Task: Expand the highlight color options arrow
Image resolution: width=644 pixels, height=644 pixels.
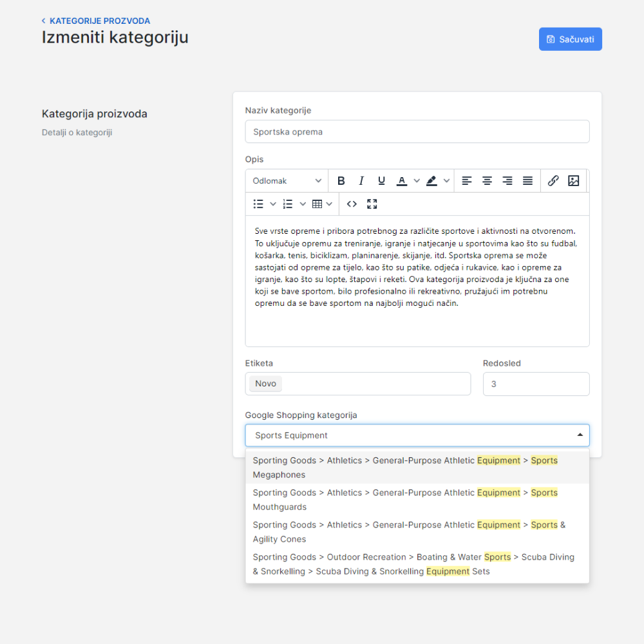Action: point(446,181)
